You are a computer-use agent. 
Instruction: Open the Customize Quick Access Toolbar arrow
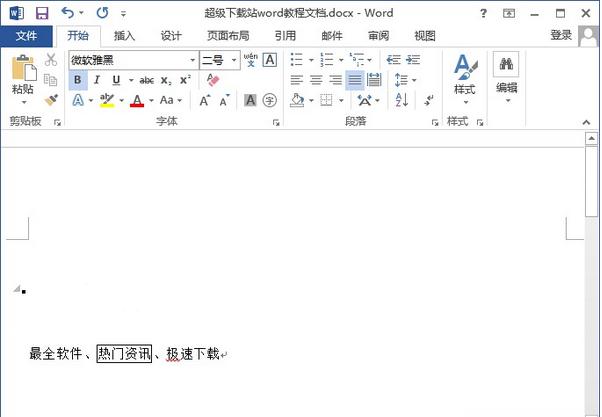tap(123, 14)
